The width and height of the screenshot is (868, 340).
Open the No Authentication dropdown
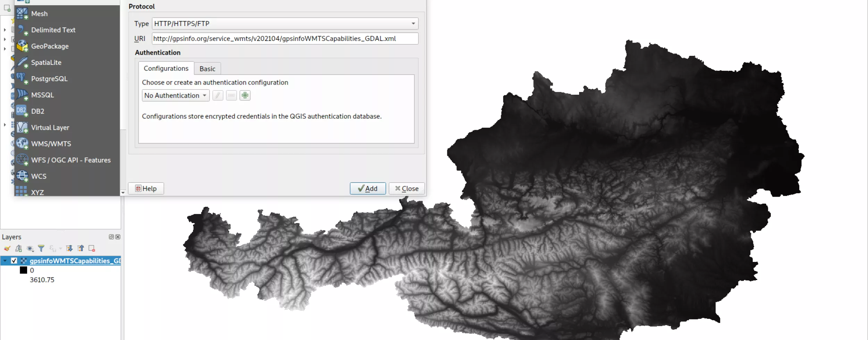click(x=175, y=95)
